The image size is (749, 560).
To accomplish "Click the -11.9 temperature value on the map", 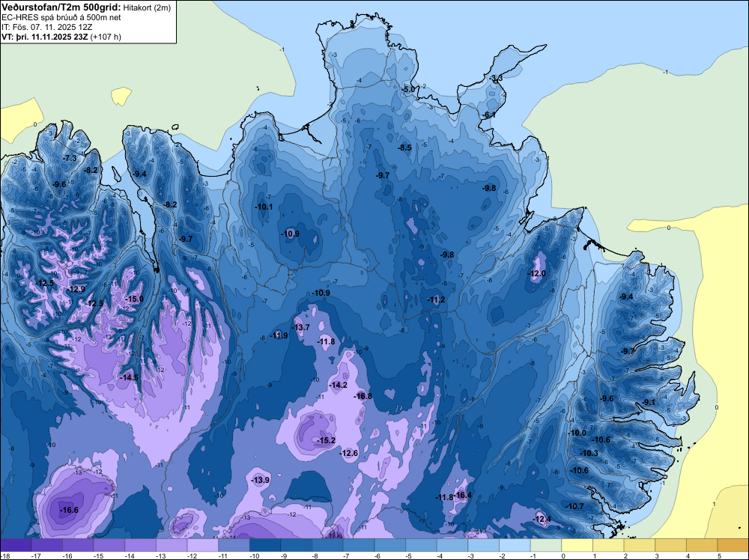I will pos(279,335).
